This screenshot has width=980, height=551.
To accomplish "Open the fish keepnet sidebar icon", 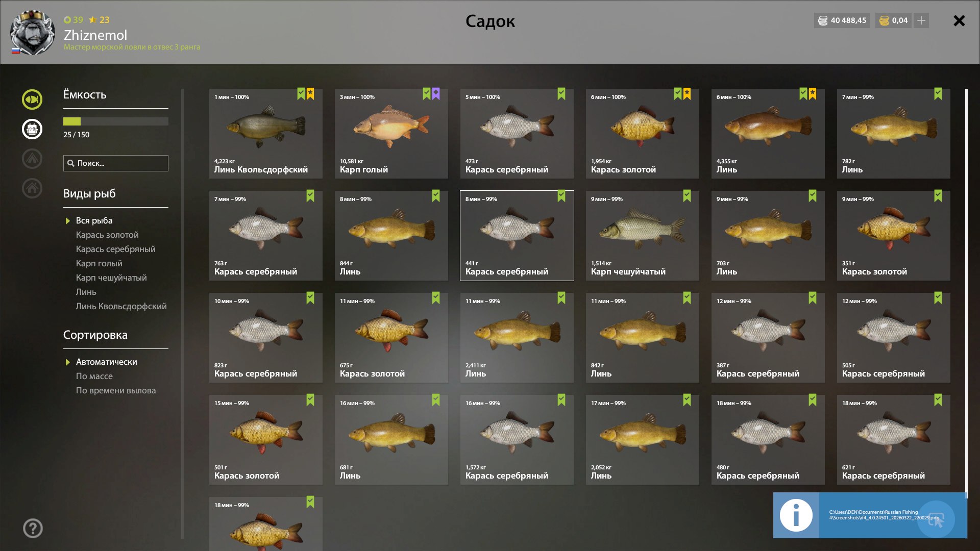I will (32, 99).
